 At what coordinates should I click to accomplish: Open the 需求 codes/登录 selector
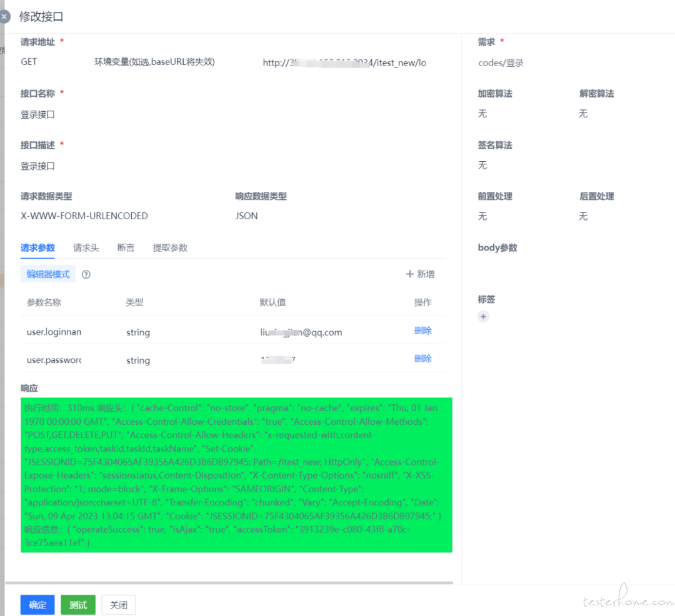(562, 63)
